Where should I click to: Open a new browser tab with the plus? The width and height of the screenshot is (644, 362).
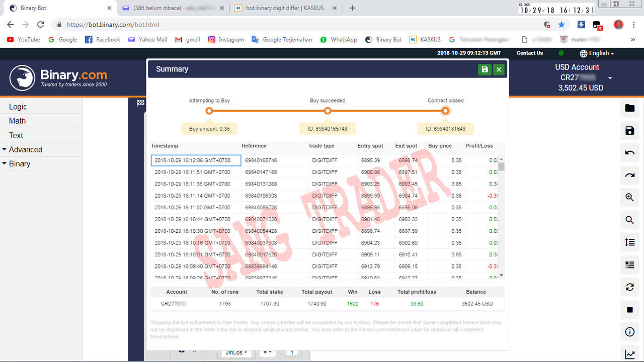(353, 8)
